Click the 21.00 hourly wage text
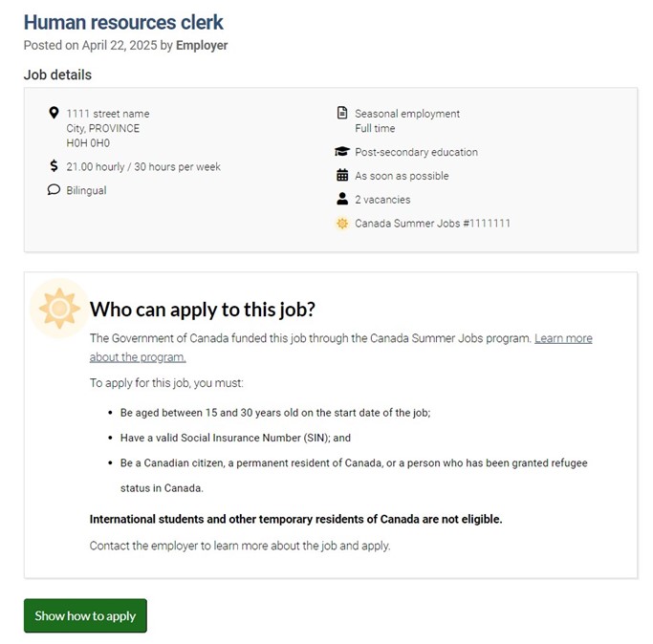The width and height of the screenshot is (653, 644). pyautogui.click(x=143, y=166)
